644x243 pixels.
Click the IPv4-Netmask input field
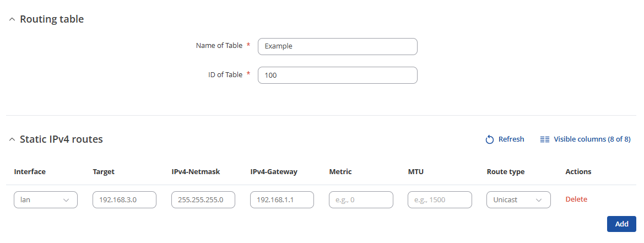(203, 199)
